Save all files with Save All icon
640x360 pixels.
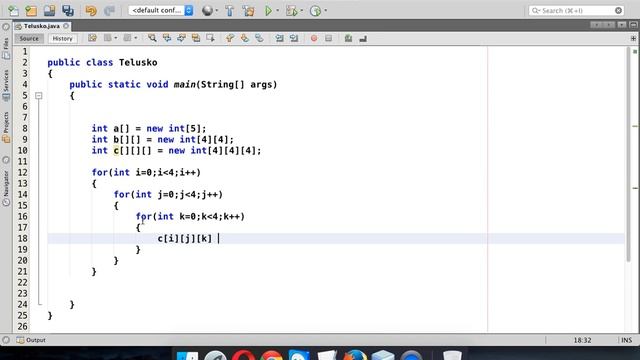tap(68, 11)
